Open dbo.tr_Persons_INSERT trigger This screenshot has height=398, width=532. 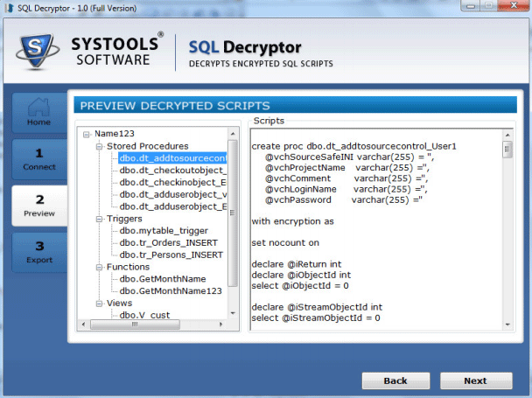click(171, 255)
